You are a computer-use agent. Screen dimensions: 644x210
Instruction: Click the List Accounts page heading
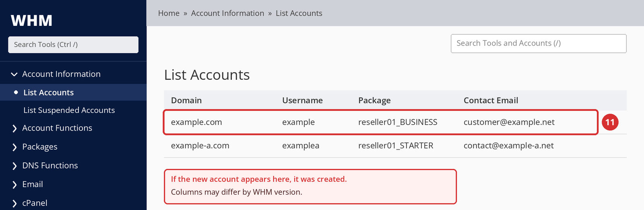click(x=207, y=75)
